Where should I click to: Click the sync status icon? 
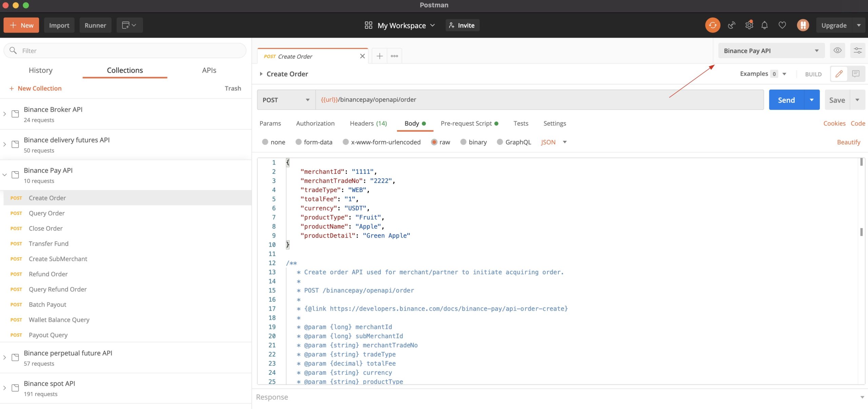[x=712, y=25]
